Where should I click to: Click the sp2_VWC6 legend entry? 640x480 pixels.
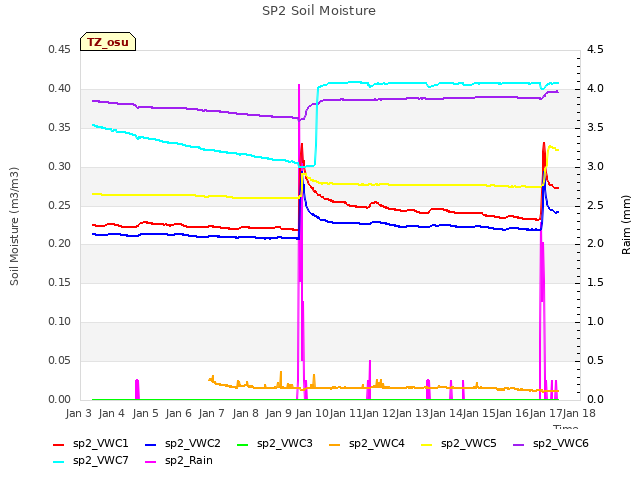tap(551, 444)
